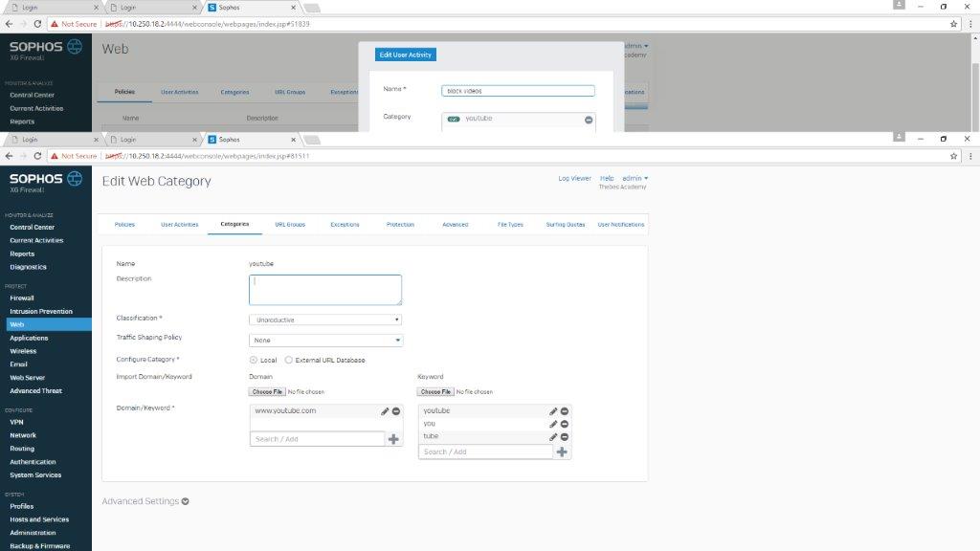Open Authentication in sidebar

click(33, 462)
